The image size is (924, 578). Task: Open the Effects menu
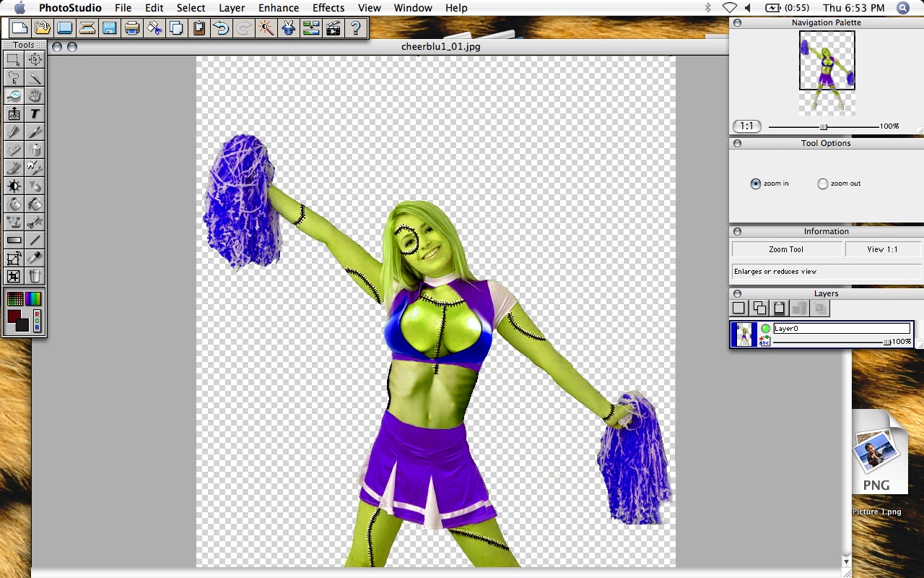click(x=328, y=8)
